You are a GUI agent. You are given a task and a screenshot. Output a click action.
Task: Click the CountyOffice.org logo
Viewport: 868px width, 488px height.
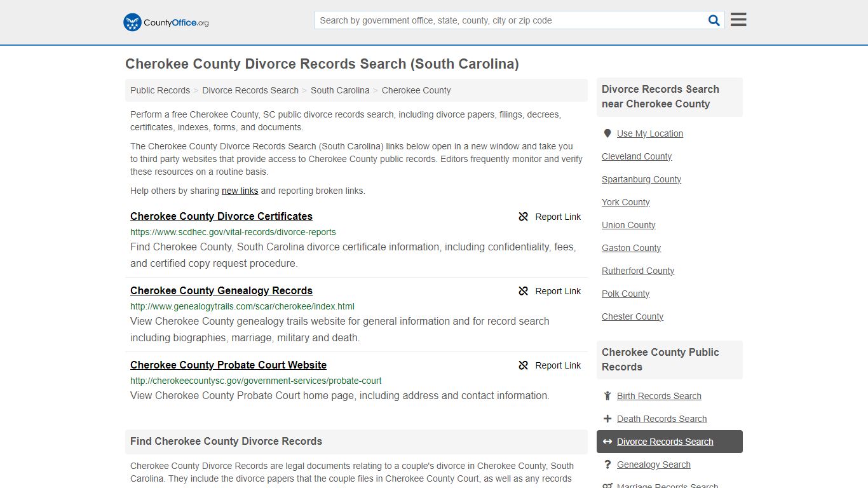166,22
